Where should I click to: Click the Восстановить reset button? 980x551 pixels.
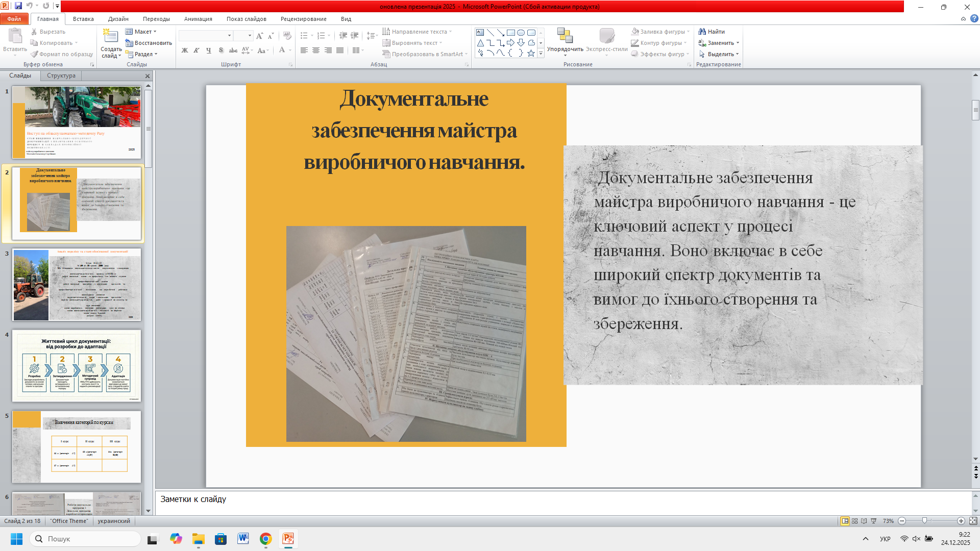click(149, 43)
